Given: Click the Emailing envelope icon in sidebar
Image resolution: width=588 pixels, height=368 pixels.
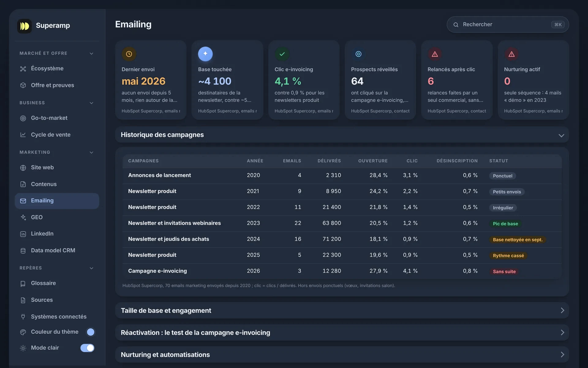Looking at the screenshot, I should click(23, 201).
